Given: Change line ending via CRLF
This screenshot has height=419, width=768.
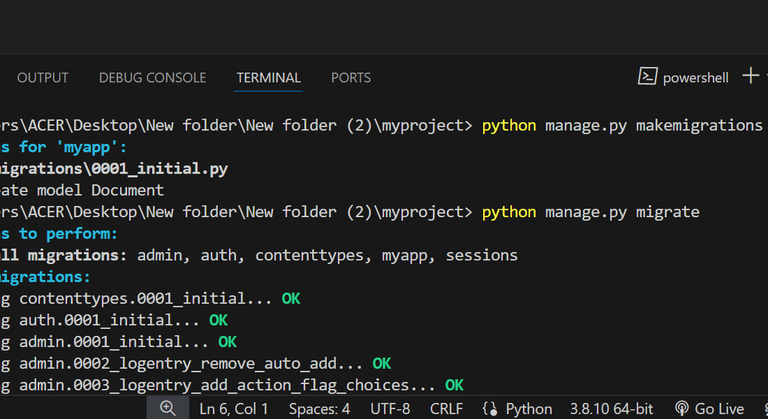Looking at the screenshot, I should pyautogui.click(x=446, y=408).
